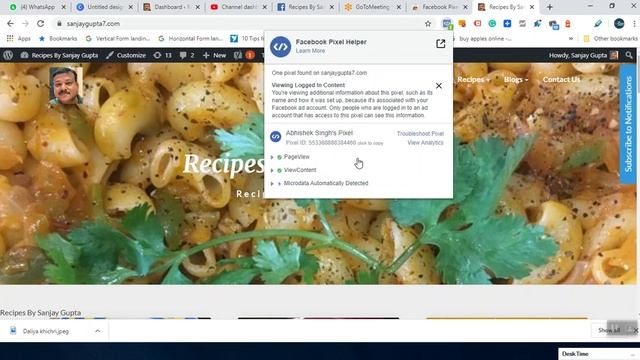View the 13 pending updates
640x360 pixels.
(x=162, y=55)
